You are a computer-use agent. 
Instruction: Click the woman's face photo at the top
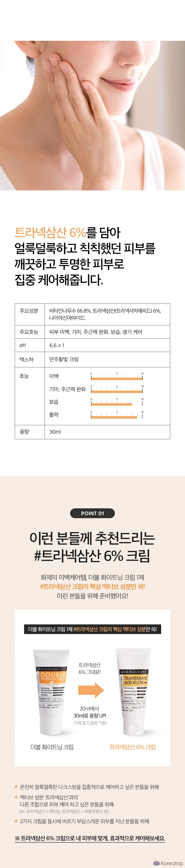[92, 115]
